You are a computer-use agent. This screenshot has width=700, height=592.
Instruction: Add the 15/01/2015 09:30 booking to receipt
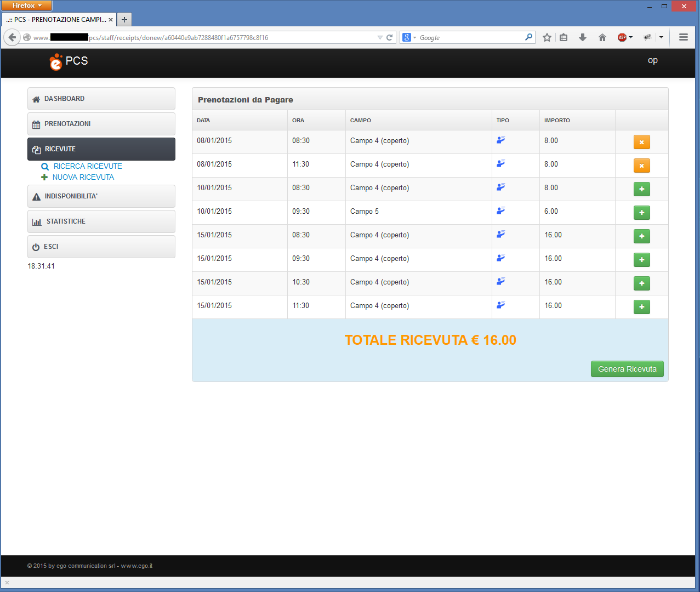point(641,260)
